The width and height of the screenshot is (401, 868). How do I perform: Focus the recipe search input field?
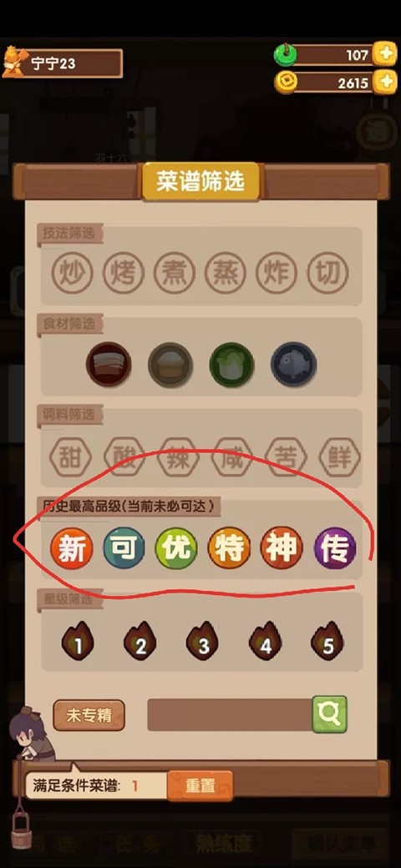point(230,714)
